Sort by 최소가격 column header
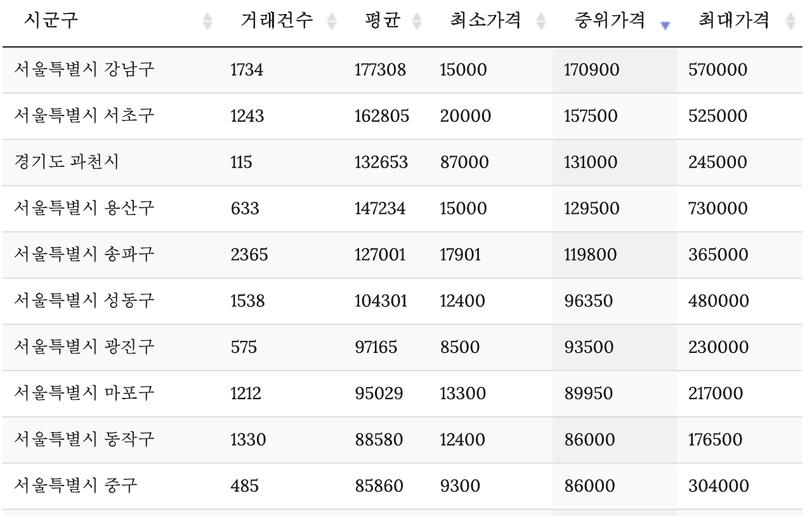812x516 pixels. [485, 20]
